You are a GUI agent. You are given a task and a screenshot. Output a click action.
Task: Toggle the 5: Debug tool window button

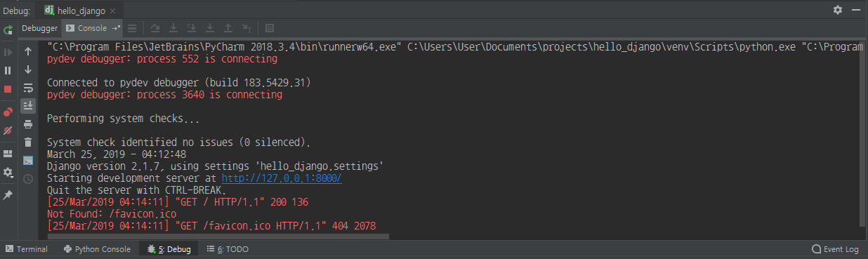(169, 249)
